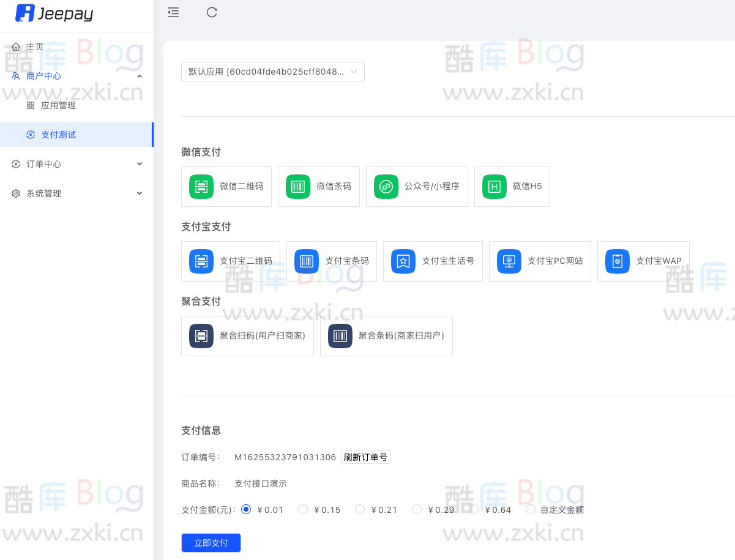735x560 pixels.
Task: Click the 支付宝PC网站 monitor icon
Action: point(508,261)
